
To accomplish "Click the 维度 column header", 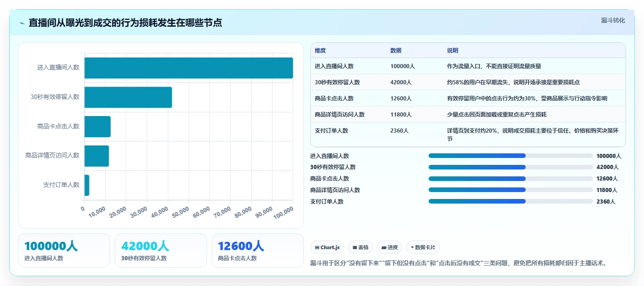I will point(320,51).
